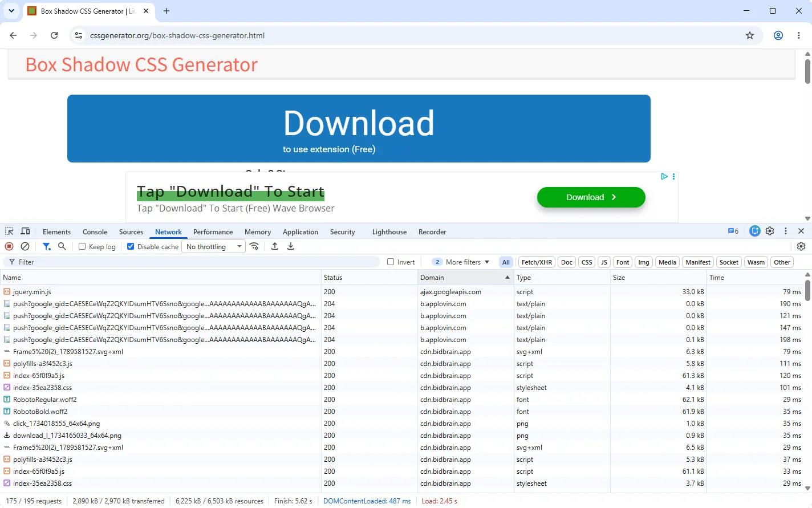The width and height of the screenshot is (812, 508).
Task: Sort requests by Status column header
Action: click(370, 278)
